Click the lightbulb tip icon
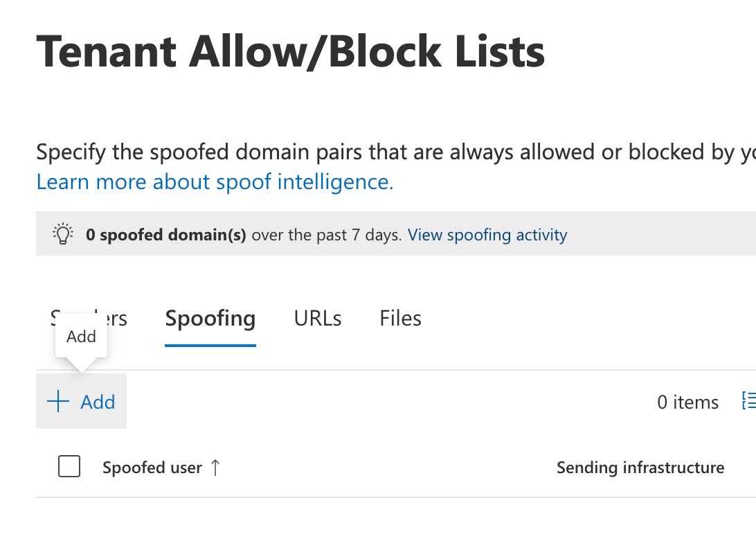 (63, 234)
